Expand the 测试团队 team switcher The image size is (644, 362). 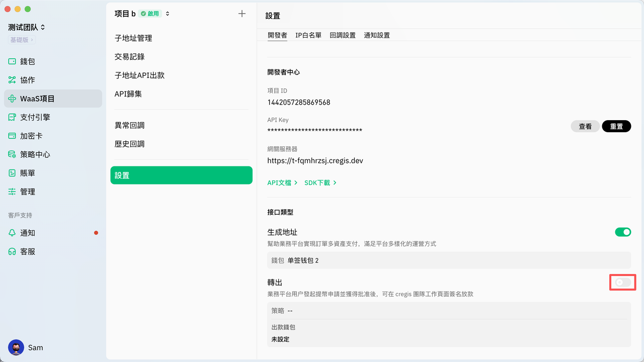pyautogui.click(x=27, y=27)
